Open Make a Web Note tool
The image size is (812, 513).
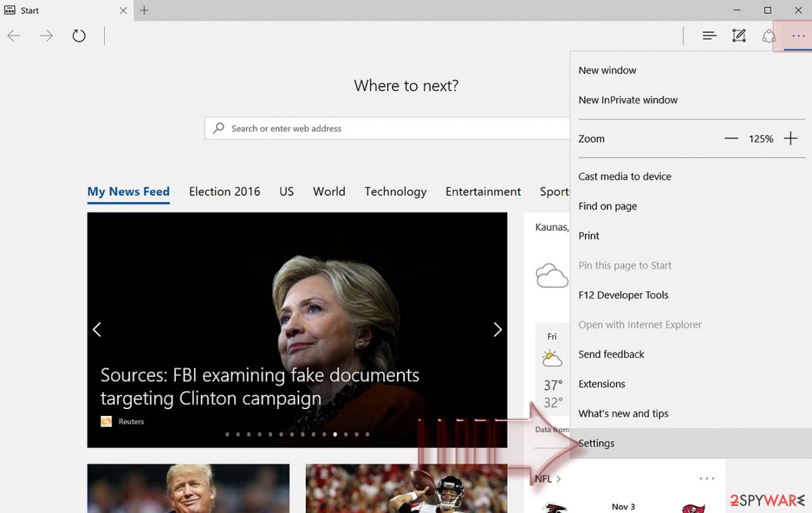[739, 36]
